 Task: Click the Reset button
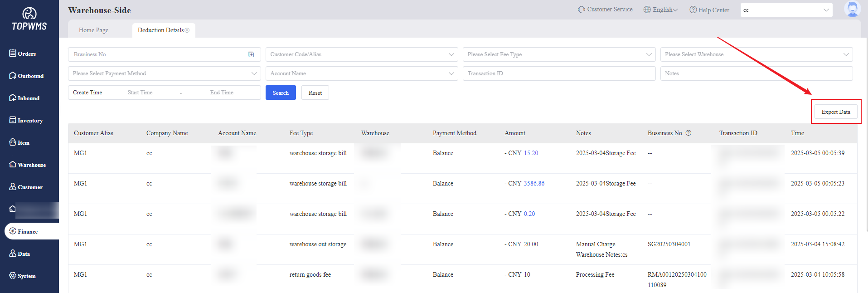315,93
